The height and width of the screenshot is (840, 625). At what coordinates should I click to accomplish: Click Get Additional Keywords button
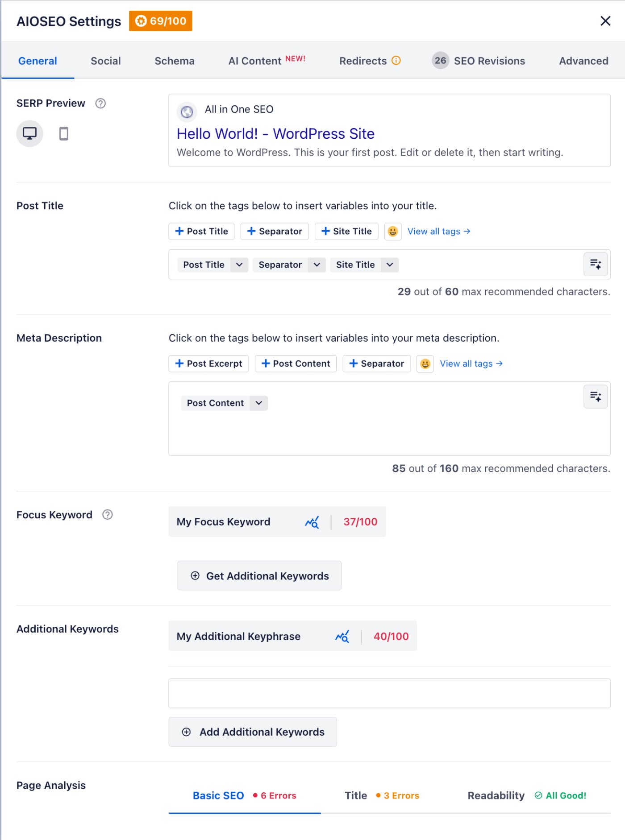(x=259, y=576)
